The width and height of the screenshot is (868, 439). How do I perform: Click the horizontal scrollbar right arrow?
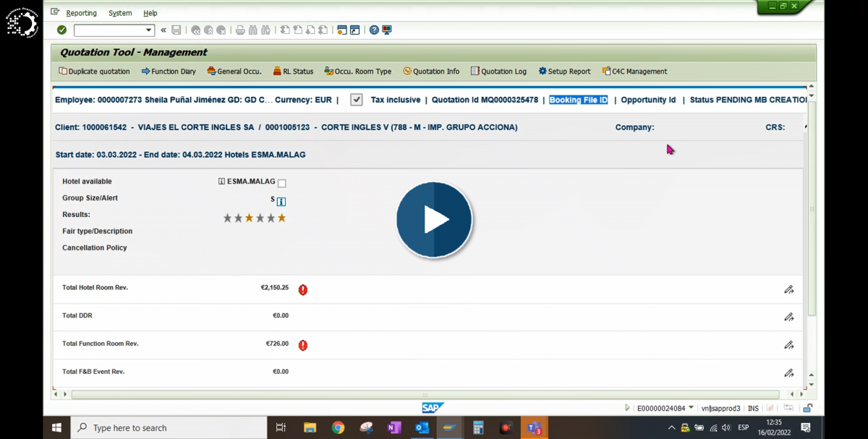pos(801,394)
